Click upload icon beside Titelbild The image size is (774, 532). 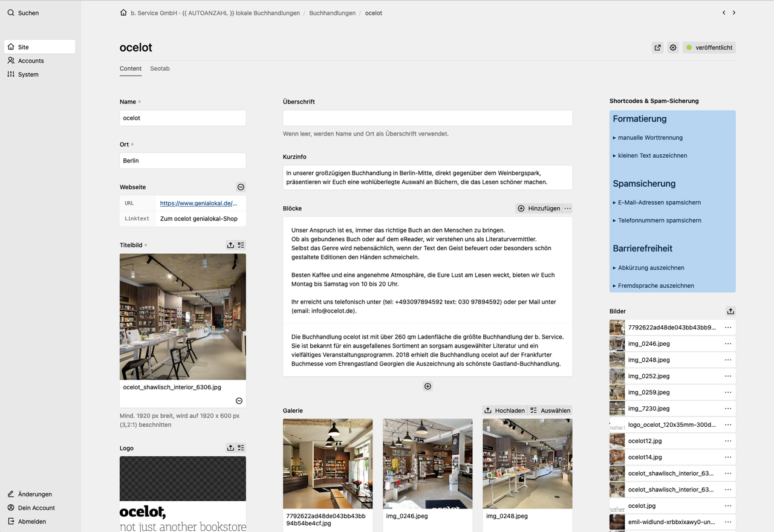pyautogui.click(x=230, y=245)
